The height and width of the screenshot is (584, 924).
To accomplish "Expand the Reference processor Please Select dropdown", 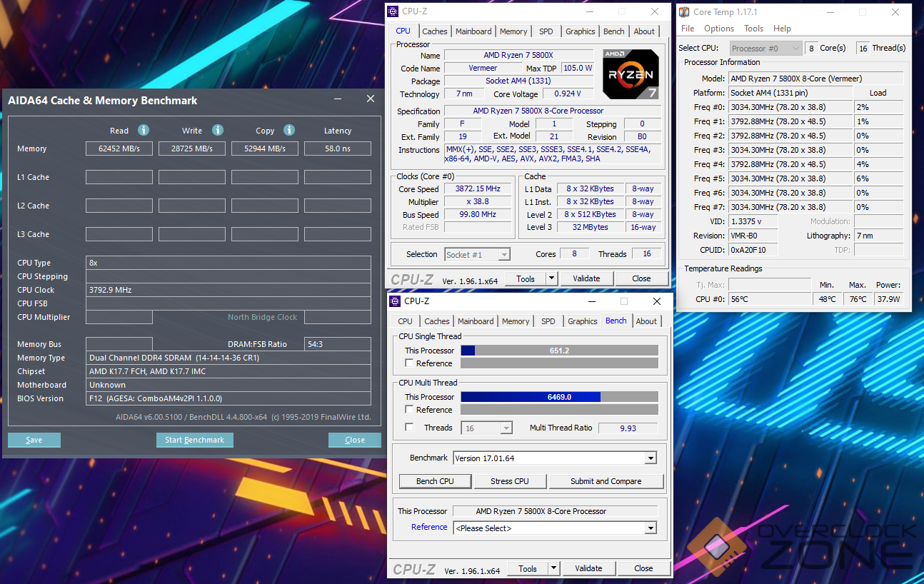I will [x=651, y=528].
